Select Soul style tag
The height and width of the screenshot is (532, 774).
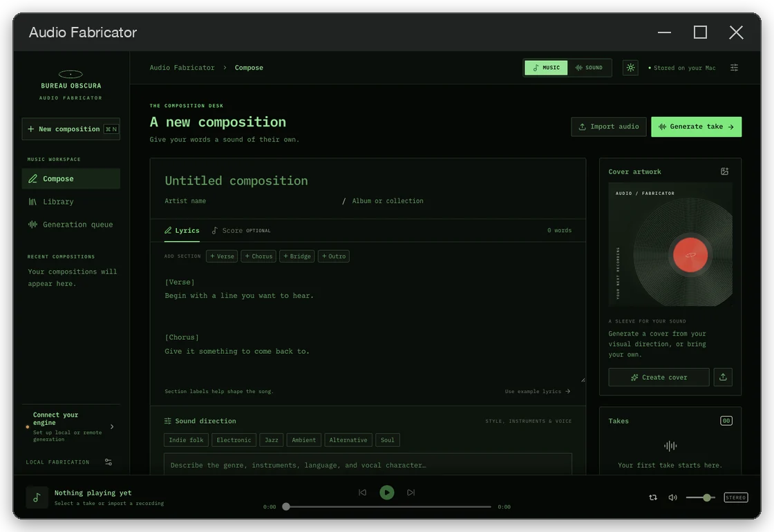pyautogui.click(x=388, y=439)
